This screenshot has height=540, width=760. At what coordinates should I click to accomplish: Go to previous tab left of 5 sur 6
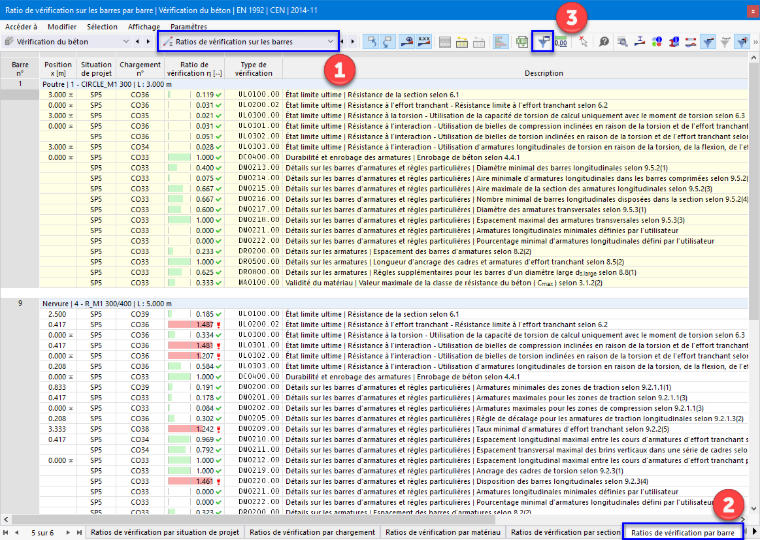coord(17,532)
